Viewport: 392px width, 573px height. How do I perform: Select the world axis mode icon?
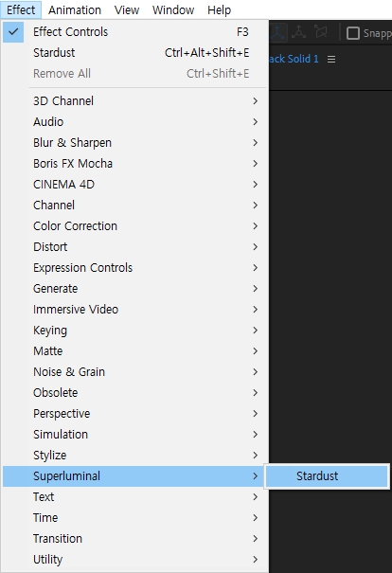pyautogui.click(x=299, y=32)
